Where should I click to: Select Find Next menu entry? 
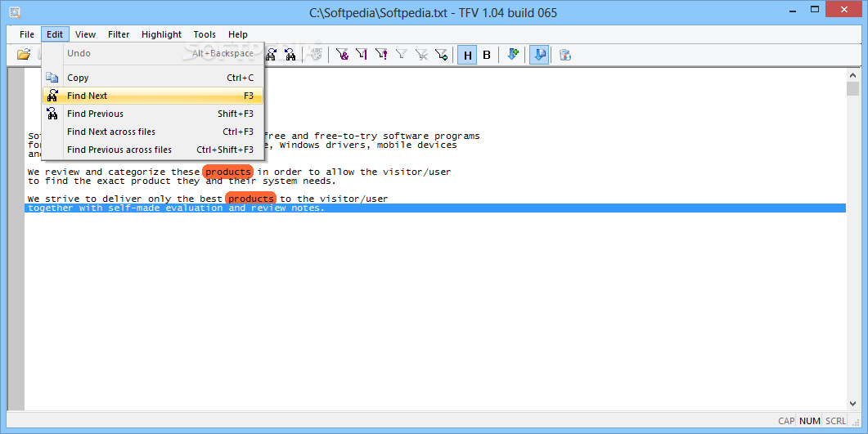(x=153, y=96)
